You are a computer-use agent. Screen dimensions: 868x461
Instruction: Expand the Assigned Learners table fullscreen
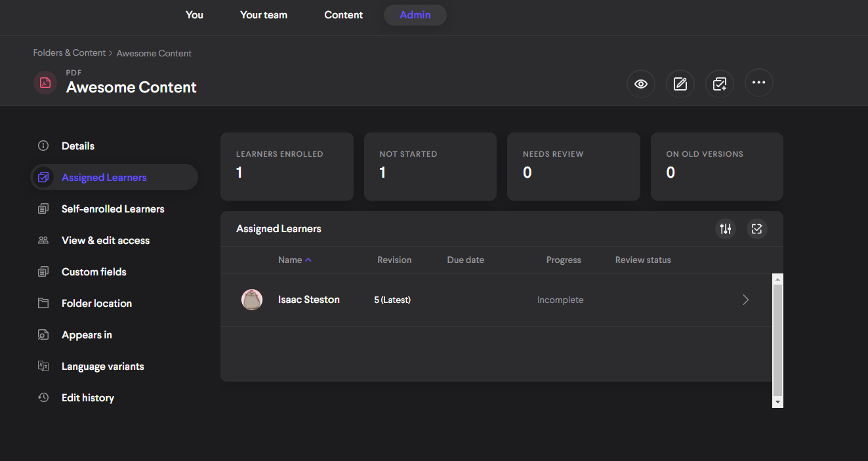click(x=757, y=229)
